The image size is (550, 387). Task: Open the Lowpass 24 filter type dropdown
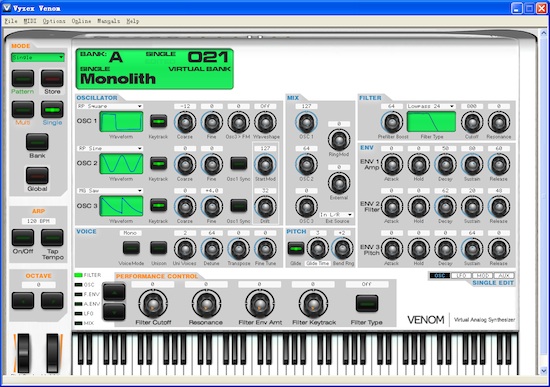click(431, 106)
